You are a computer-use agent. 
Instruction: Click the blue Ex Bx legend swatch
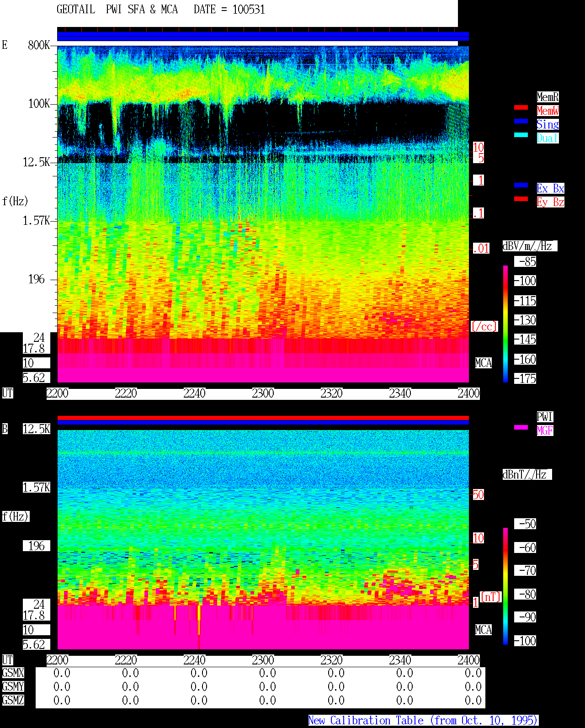(521, 185)
